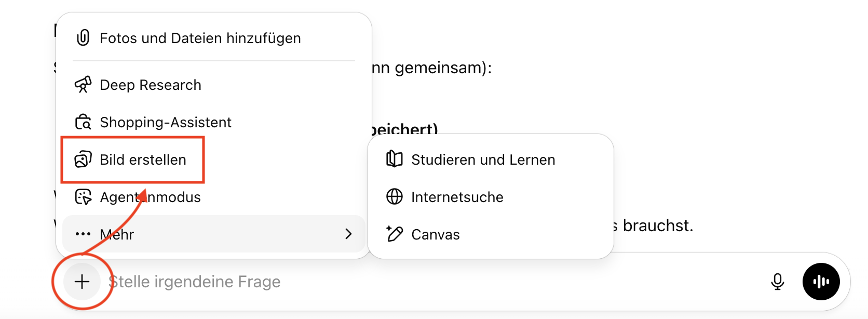This screenshot has height=319, width=868.
Task: Open Canvas from the submenu
Action: coord(435,234)
